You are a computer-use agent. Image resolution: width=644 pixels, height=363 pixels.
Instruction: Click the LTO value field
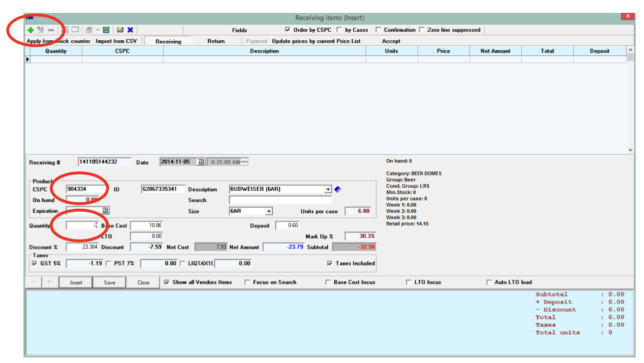(x=147, y=236)
